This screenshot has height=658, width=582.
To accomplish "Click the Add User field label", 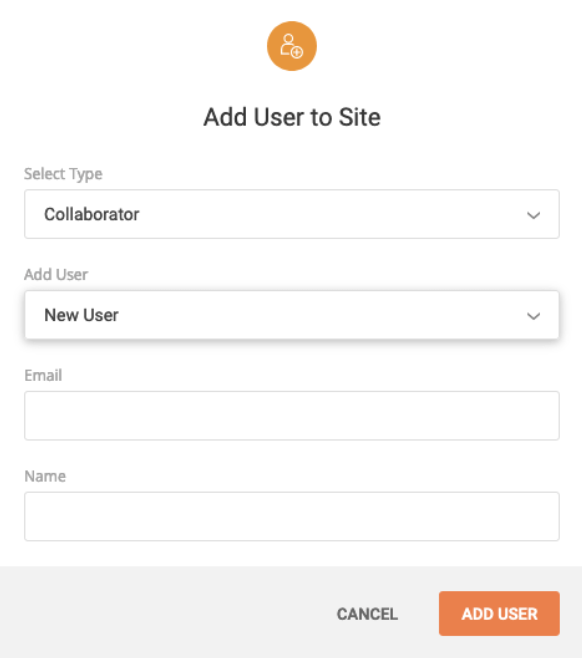I will click(56, 274).
